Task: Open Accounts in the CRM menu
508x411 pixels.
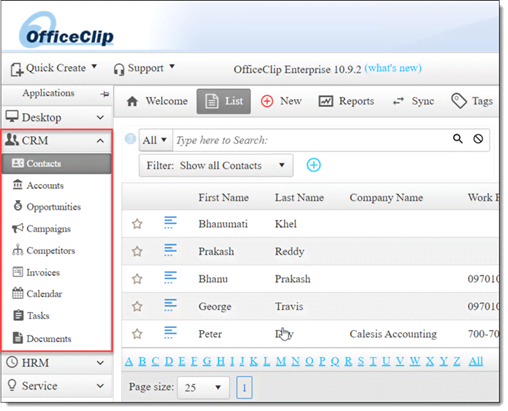Action: pyautogui.click(x=45, y=185)
